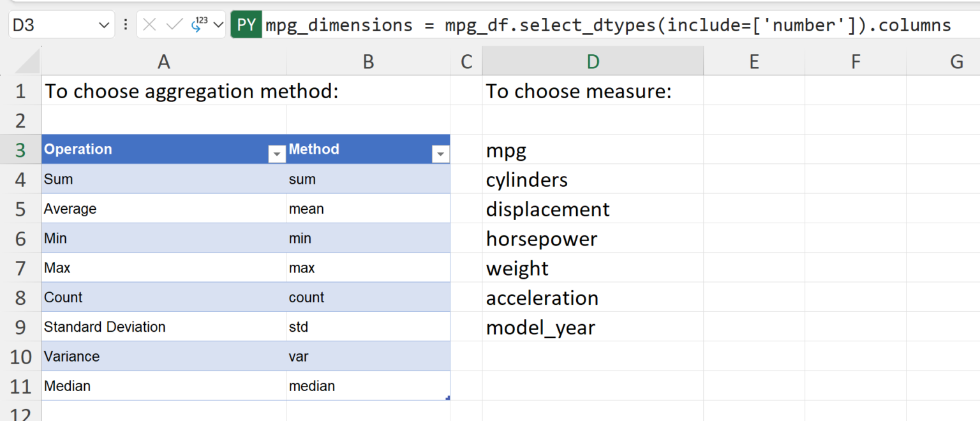
Task: Click the checkmark enter formula icon
Action: 174,25
